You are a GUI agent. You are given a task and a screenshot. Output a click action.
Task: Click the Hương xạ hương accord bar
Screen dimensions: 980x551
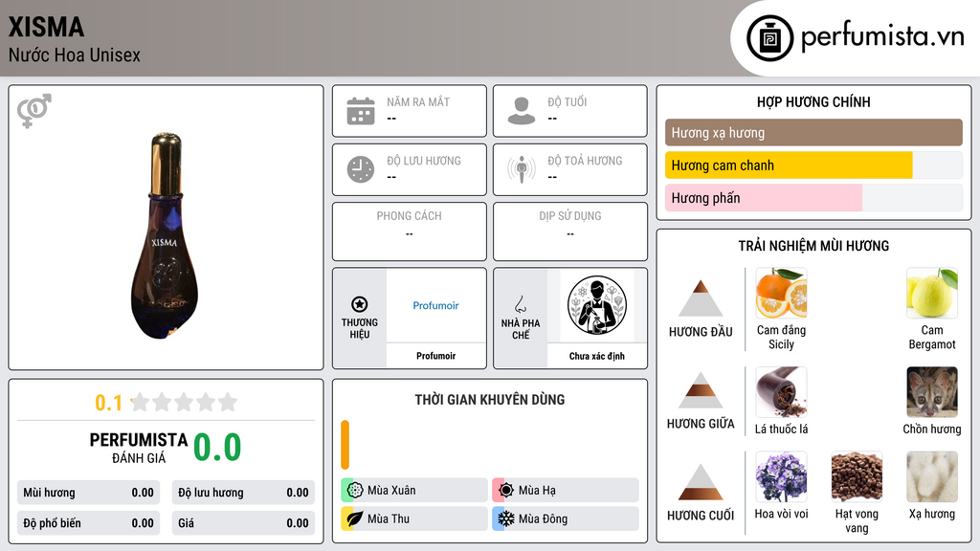(x=813, y=132)
